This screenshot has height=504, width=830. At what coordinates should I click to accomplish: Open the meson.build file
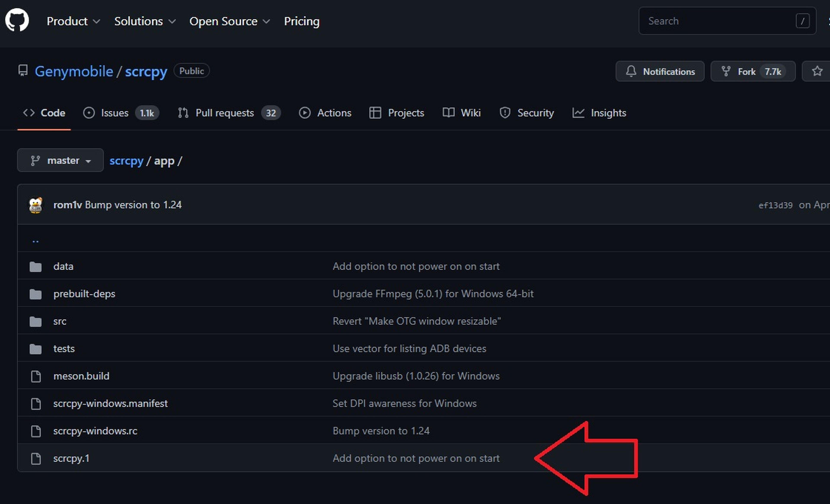(81, 376)
